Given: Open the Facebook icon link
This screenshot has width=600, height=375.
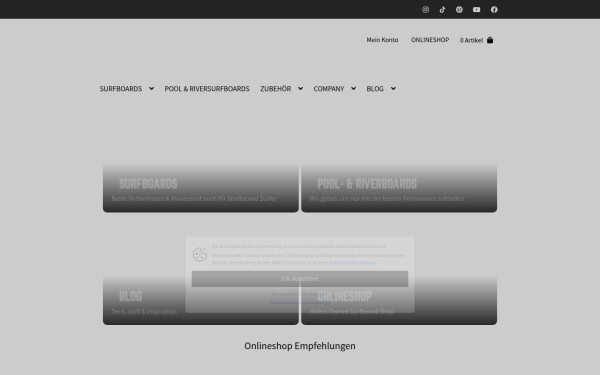Looking at the screenshot, I should (x=494, y=10).
